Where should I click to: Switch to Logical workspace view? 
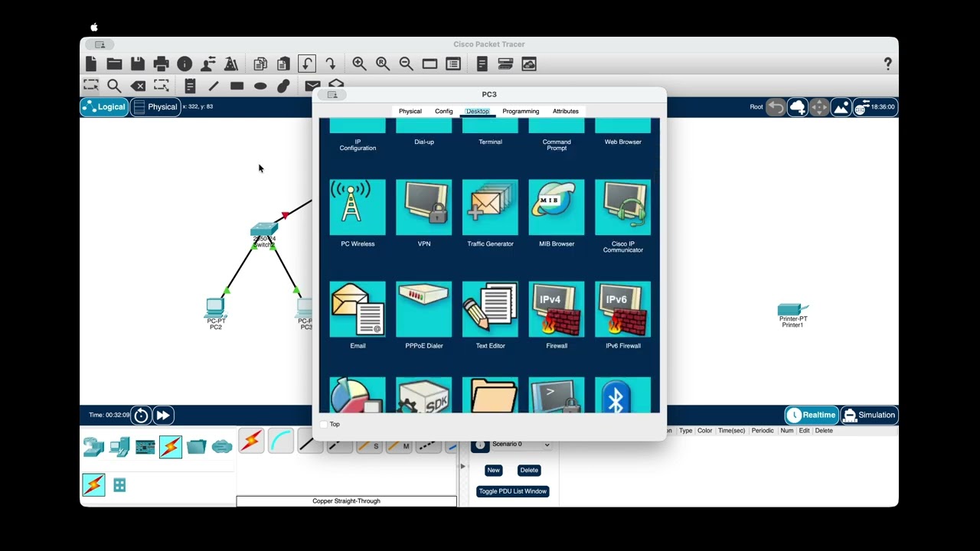(x=103, y=107)
